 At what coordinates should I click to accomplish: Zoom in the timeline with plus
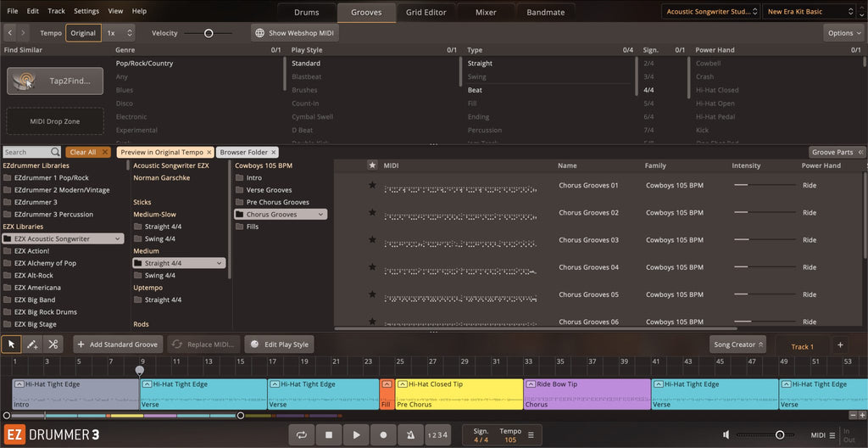coord(862,415)
